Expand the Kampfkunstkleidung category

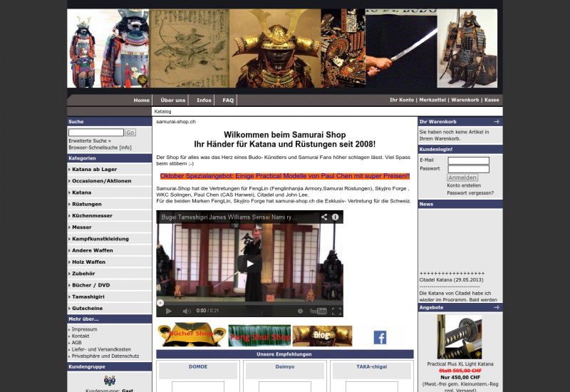(x=100, y=239)
